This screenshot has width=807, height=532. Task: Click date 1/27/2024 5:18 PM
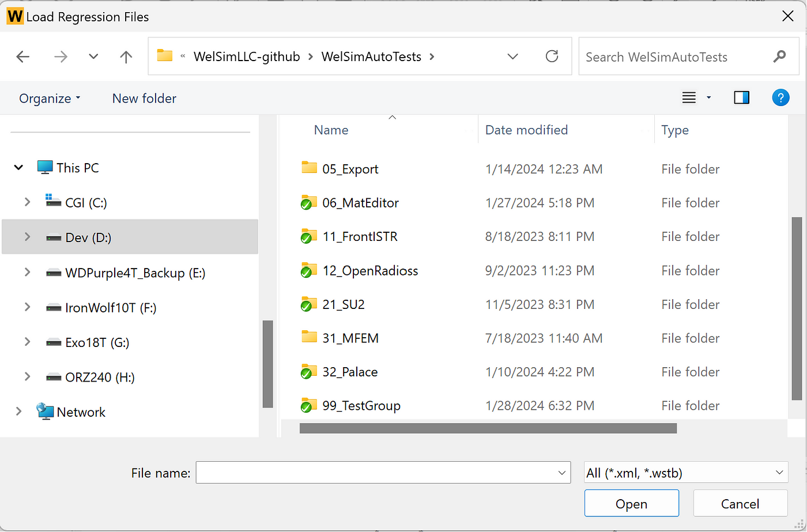(540, 203)
